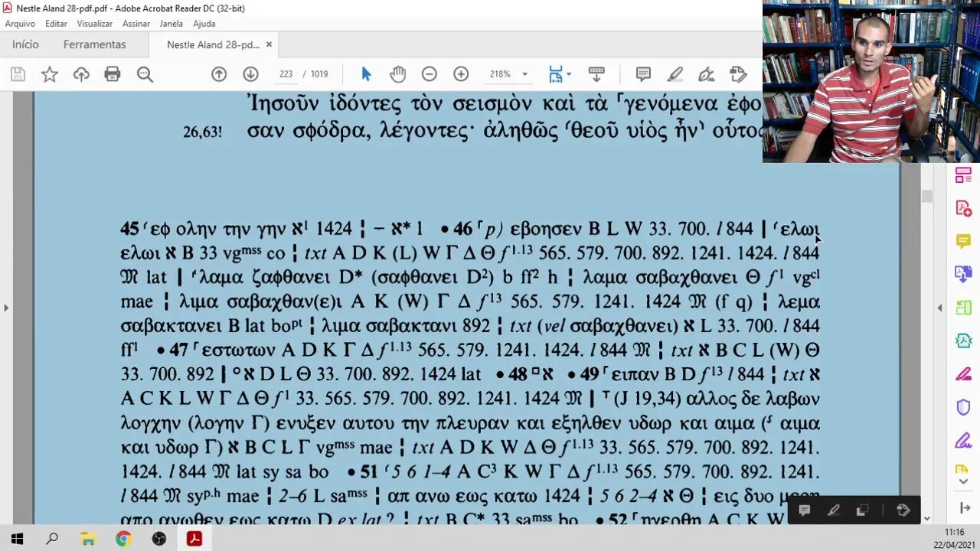Bookmark the document with the star icon
980x551 pixels.
tap(50, 74)
